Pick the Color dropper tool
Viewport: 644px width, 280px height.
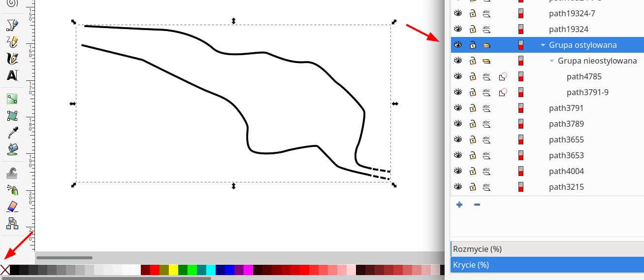point(12,133)
